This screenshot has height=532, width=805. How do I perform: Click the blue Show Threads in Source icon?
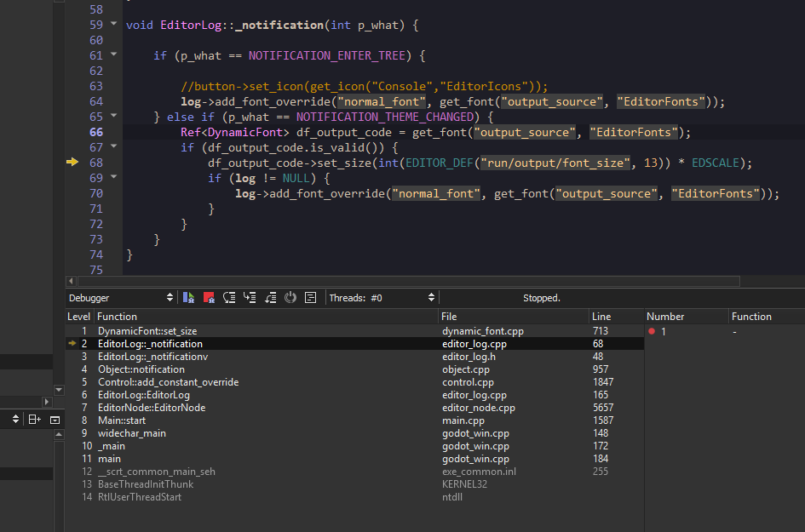(x=188, y=297)
